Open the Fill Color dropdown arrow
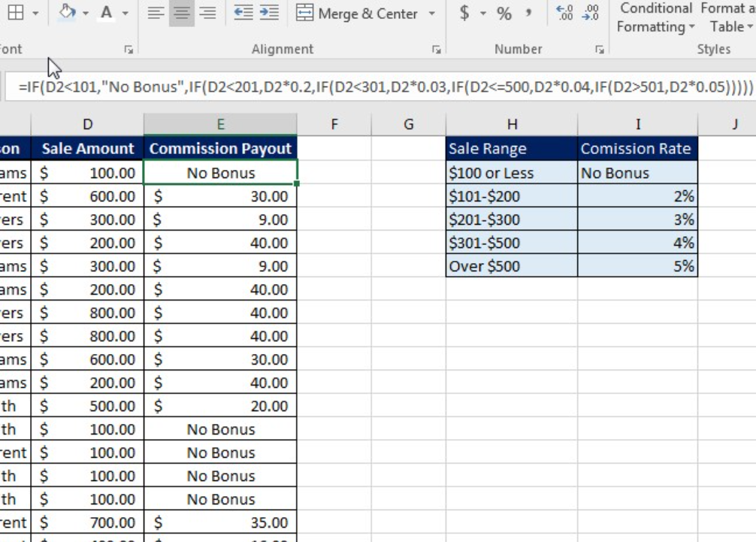This screenshot has width=756, height=542. pos(86,13)
